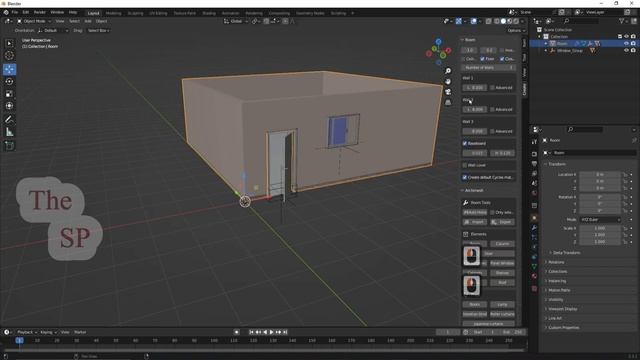Select the Measure tool in left toolbar
The image size is (640, 360).
9,132
